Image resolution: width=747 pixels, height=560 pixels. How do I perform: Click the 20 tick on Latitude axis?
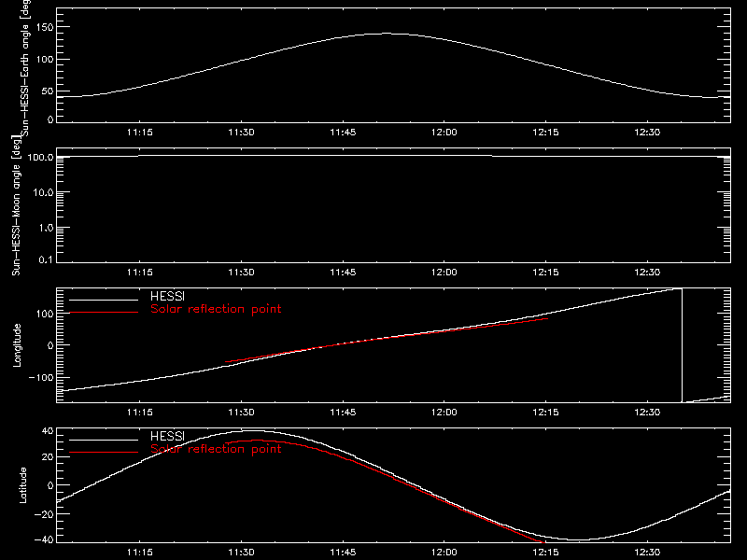coord(48,457)
